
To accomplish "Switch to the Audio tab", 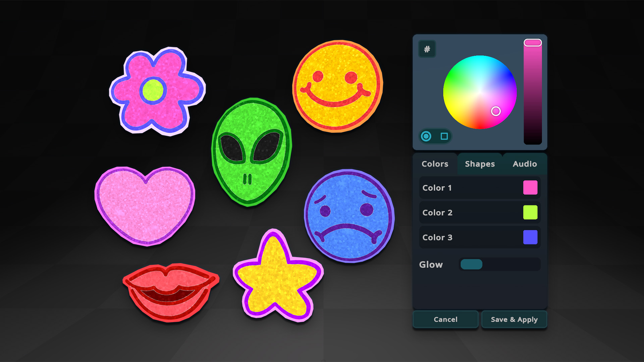I will pos(525,164).
